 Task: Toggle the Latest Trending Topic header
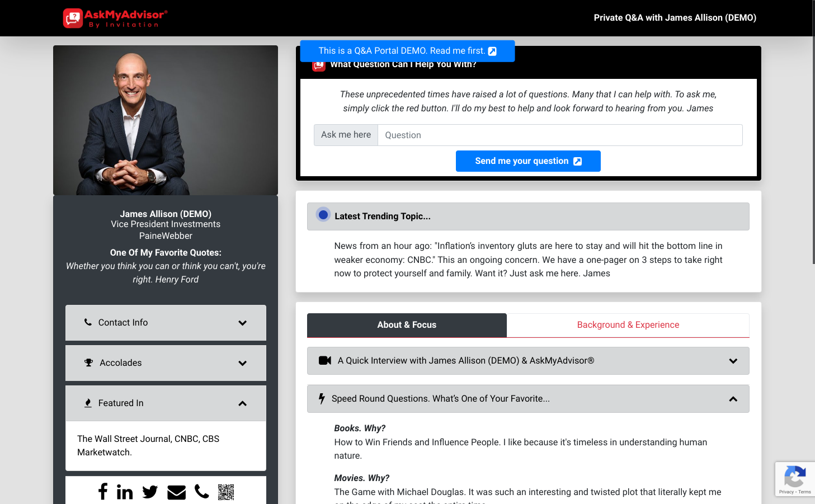[528, 216]
